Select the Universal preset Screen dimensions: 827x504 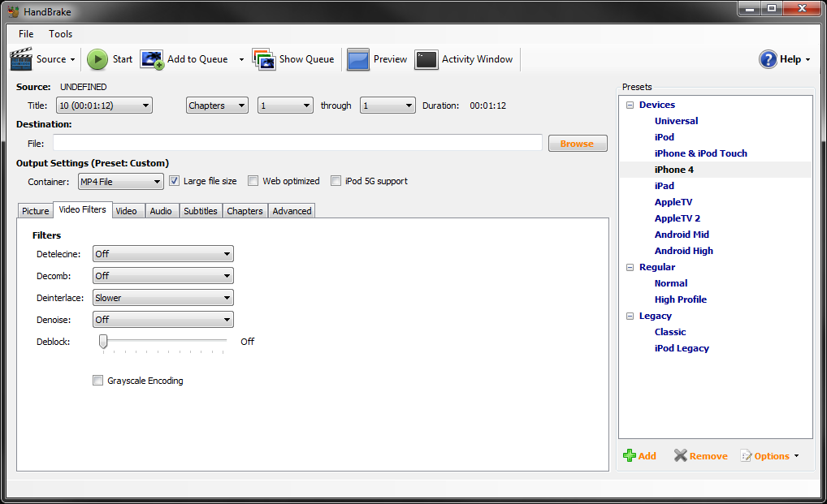click(676, 121)
